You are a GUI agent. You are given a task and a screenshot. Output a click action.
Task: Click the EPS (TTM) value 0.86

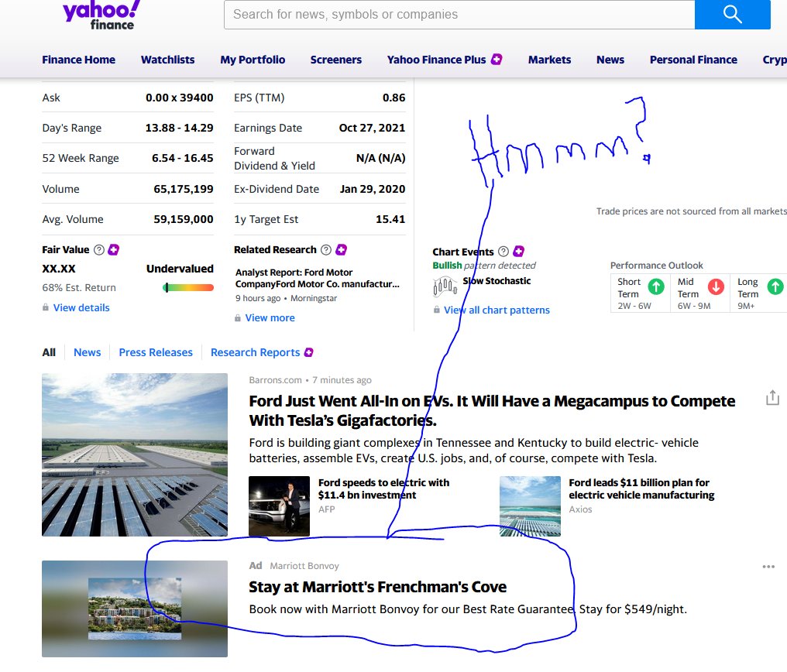point(394,98)
